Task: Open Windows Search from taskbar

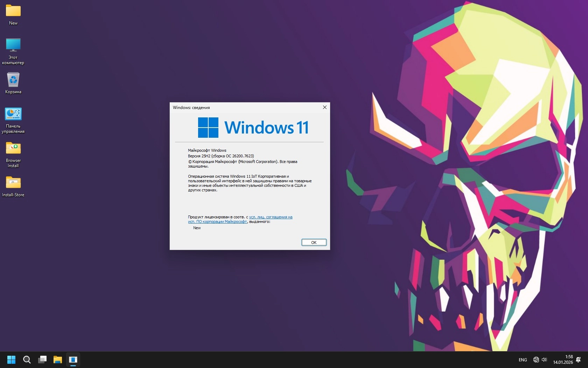Action: [x=27, y=360]
